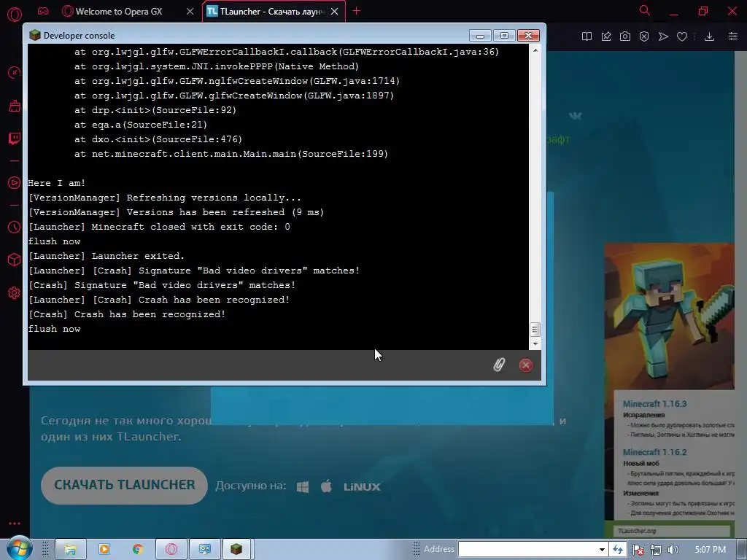Image resolution: width=747 pixels, height=560 pixels.
Task: Open sidebar setup three-dots menu
Action: (15, 524)
